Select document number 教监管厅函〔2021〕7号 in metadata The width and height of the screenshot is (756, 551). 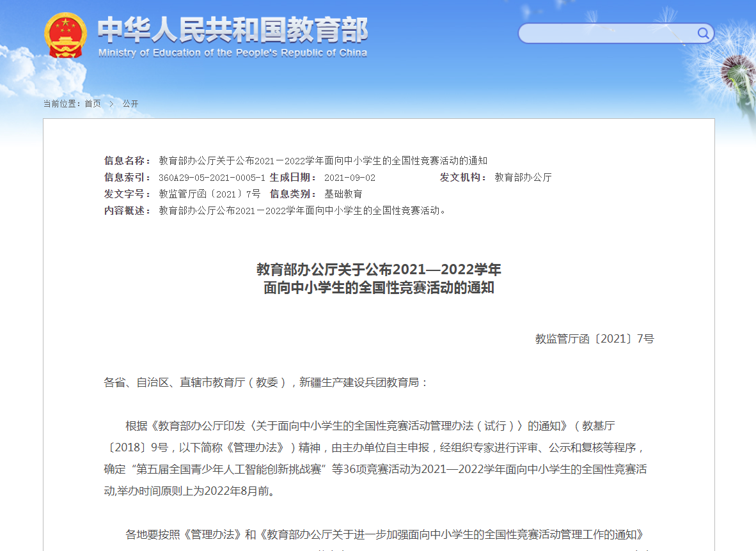click(x=209, y=194)
